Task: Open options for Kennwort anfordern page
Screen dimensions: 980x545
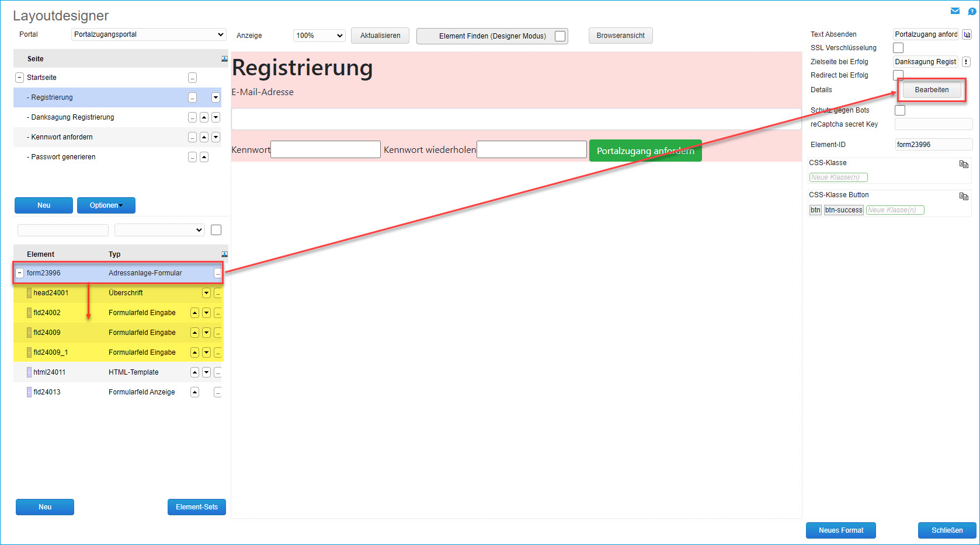Action: click(x=192, y=137)
